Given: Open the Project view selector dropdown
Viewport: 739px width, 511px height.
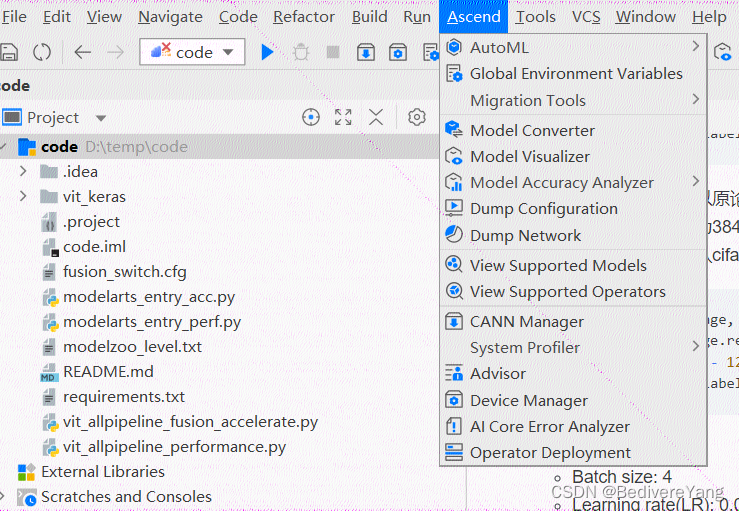Looking at the screenshot, I should click(101, 118).
